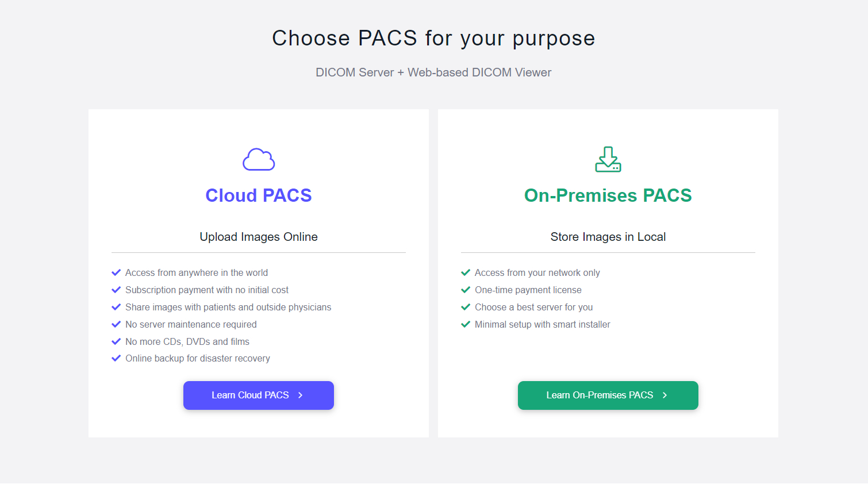Click the checkmark next to Subscription payment
868x488 pixels.
click(x=116, y=289)
